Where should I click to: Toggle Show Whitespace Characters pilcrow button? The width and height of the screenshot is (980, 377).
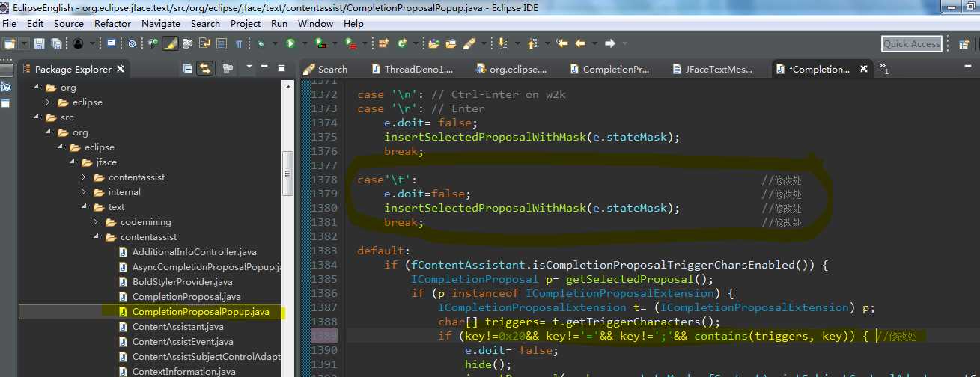[x=238, y=43]
